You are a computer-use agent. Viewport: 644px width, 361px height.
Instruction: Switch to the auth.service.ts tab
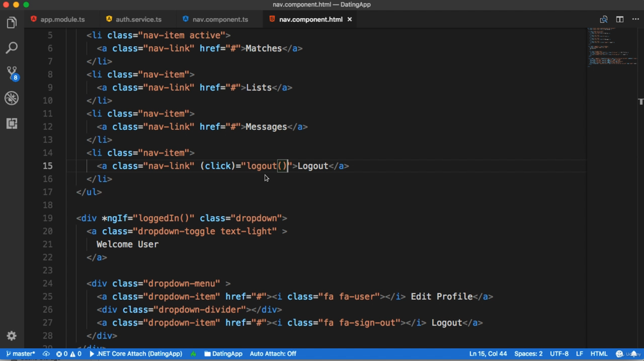coord(138,19)
